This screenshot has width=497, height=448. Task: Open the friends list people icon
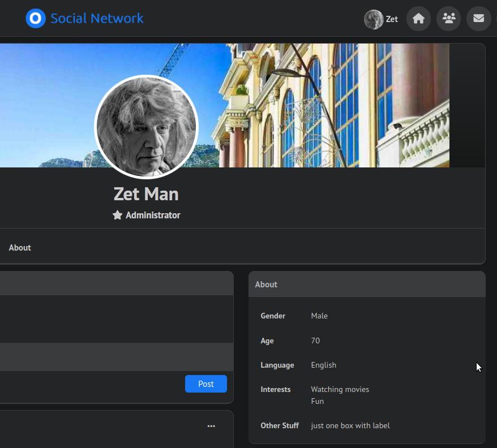tap(448, 19)
